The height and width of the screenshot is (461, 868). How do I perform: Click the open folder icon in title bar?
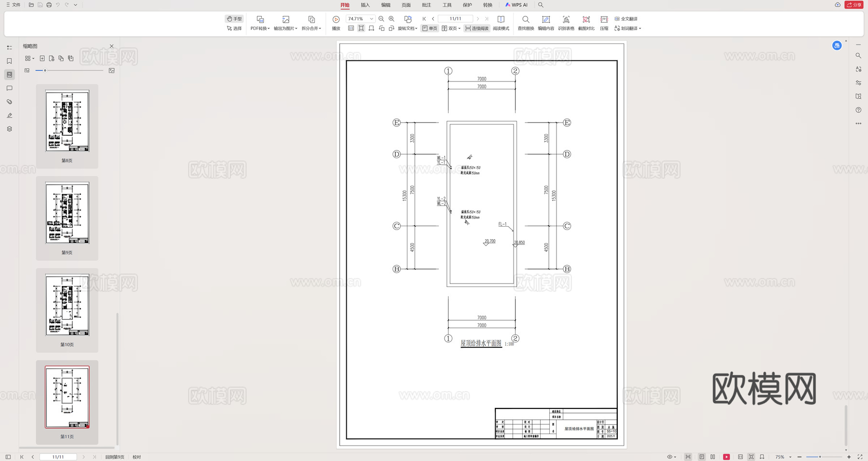point(31,5)
